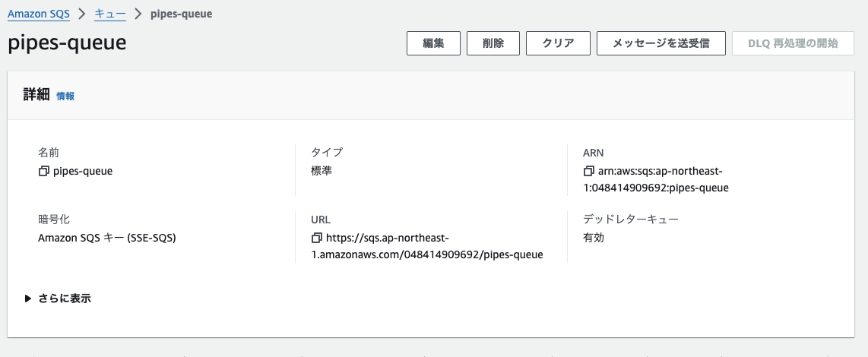This screenshot has height=357, width=868.
Task: Click the pipes-queue breadcrumb text
Action: coord(181,14)
